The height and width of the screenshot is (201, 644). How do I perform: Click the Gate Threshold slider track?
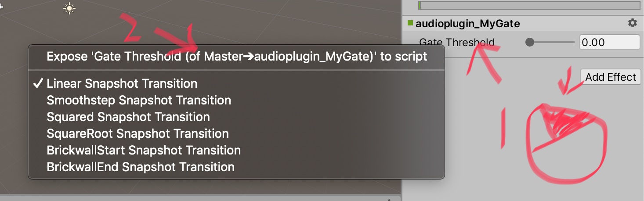coord(554,43)
